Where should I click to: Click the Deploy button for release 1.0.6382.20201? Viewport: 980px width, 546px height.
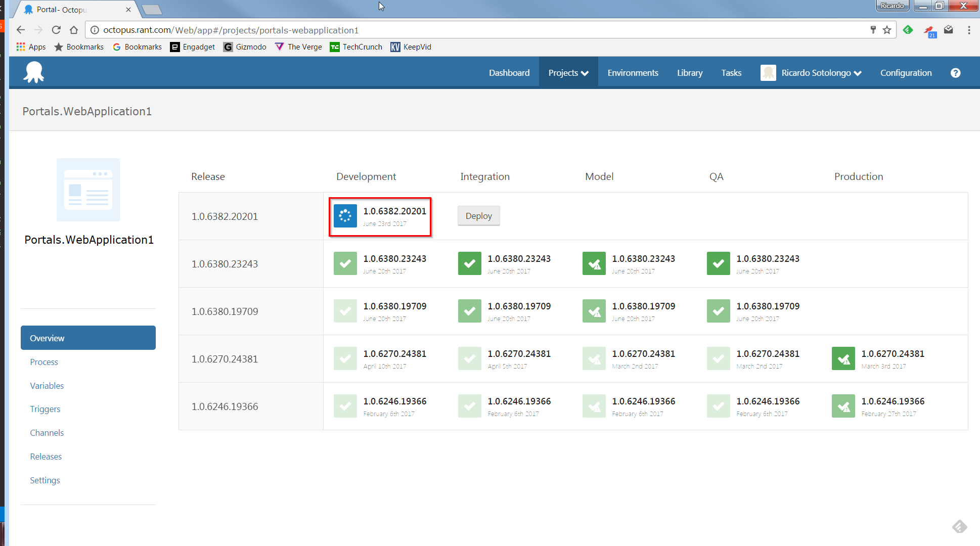tap(479, 215)
